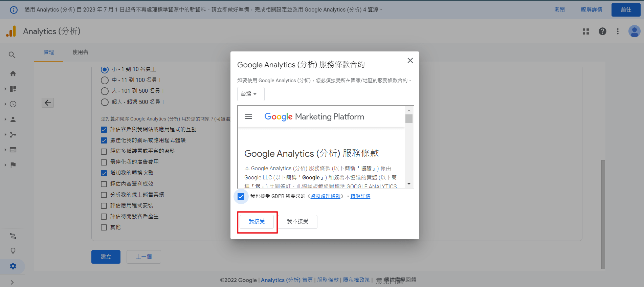This screenshot has height=287, width=644.
Task: Open the user account avatar
Action: pyautogui.click(x=634, y=31)
